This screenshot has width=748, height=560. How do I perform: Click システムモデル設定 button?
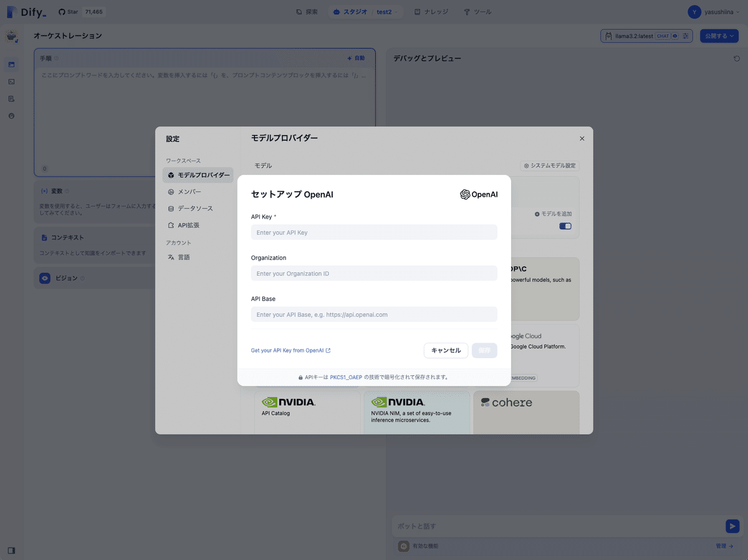coord(550,166)
